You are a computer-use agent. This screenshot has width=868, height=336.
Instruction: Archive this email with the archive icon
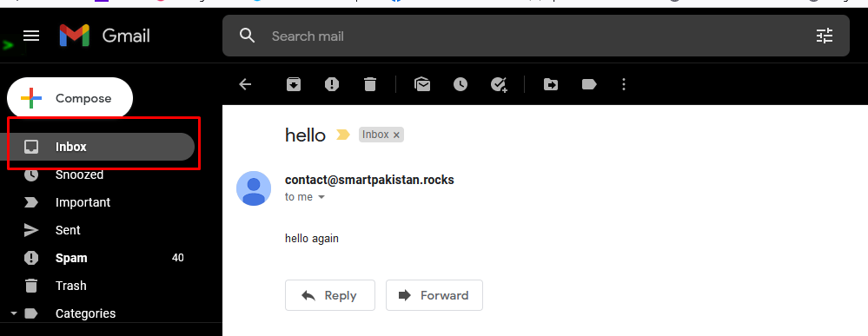coord(294,84)
